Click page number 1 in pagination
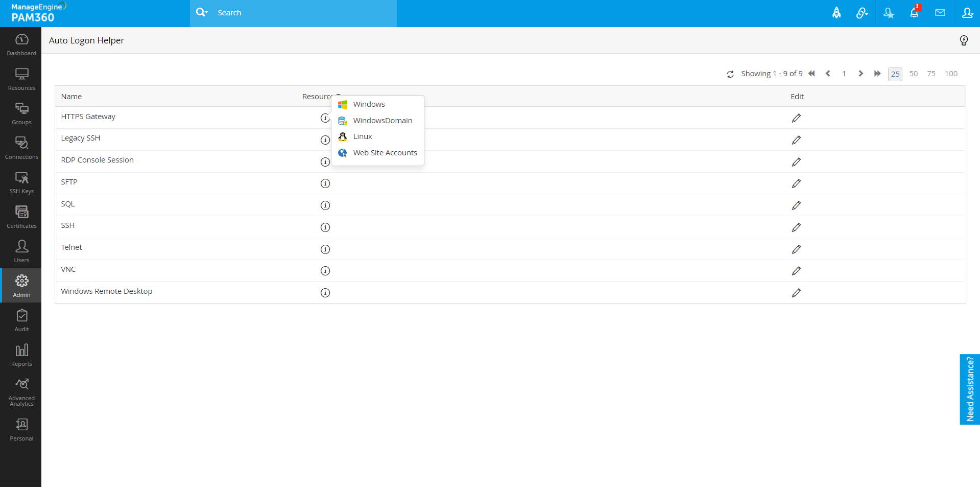 (844, 74)
